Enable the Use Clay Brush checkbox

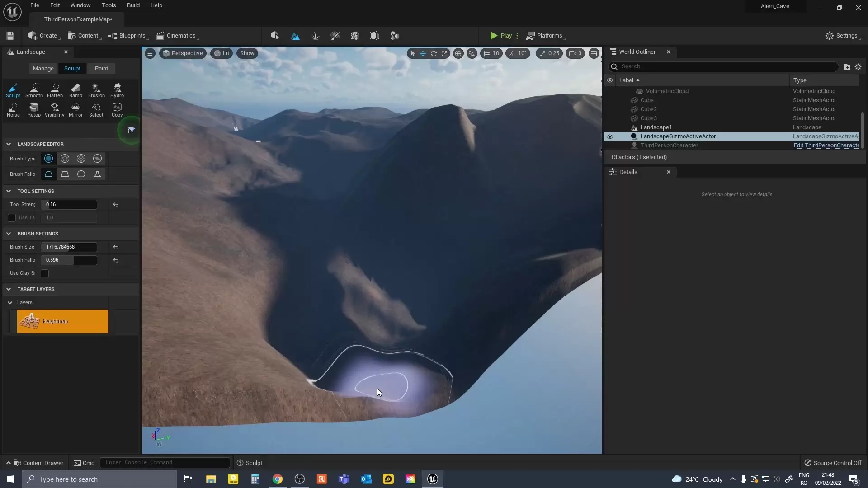(45, 273)
